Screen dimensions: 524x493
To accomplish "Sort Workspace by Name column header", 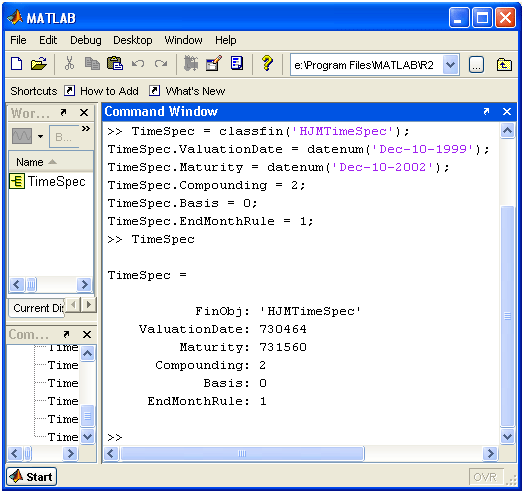I will click(50, 162).
